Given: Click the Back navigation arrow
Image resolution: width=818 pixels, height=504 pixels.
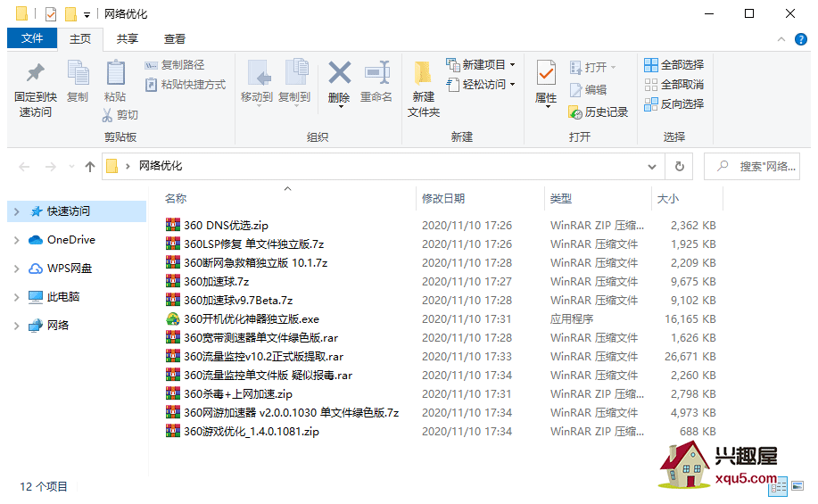Looking at the screenshot, I should [x=24, y=167].
